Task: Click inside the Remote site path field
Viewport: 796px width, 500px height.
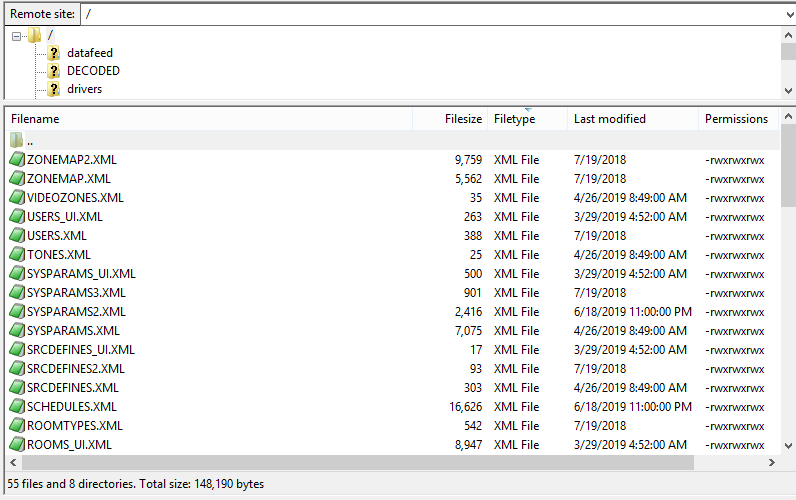Action: pos(400,15)
